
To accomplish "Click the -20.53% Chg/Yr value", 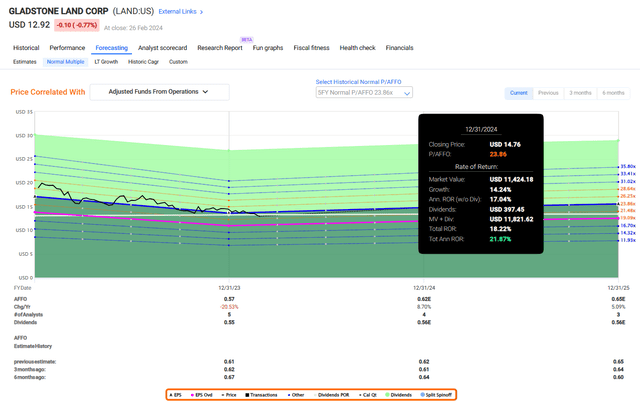I will pos(229,307).
